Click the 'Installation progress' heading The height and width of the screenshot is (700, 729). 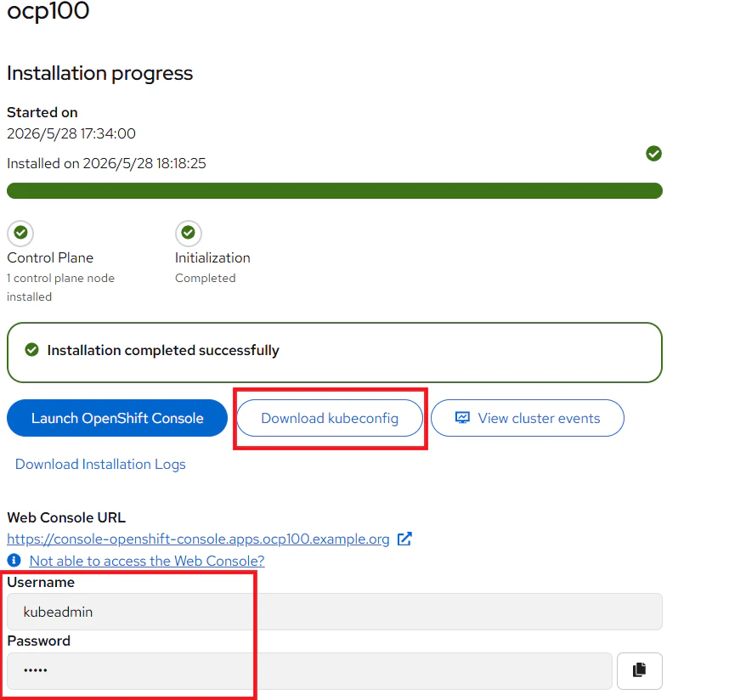point(99,73)
